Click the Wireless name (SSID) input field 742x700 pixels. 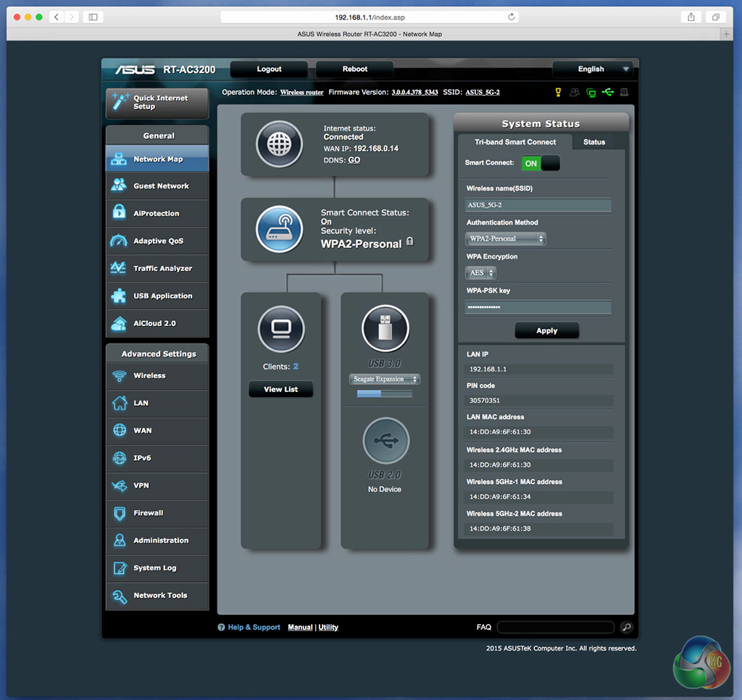(x=538, y=205)
